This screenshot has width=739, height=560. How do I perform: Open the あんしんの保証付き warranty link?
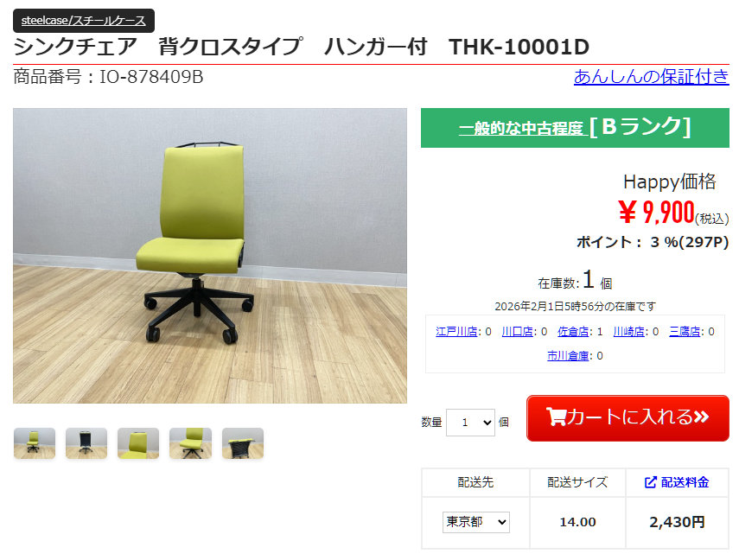(652, 76)
